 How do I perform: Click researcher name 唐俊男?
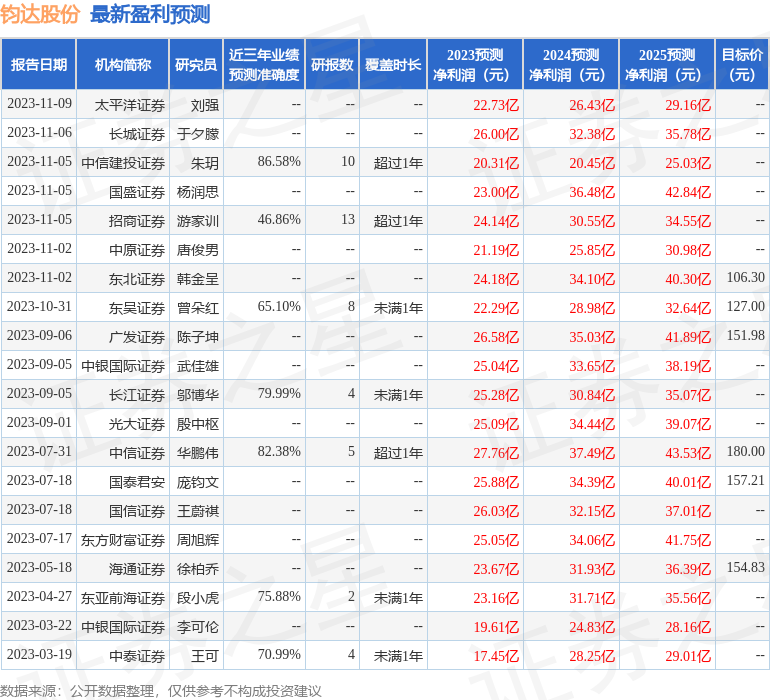[198, 250]
